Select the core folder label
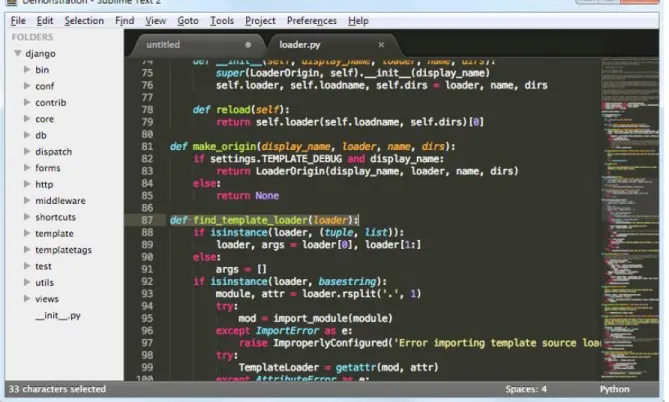Viewport: 669px width, 402px height. tap(44, 119)
